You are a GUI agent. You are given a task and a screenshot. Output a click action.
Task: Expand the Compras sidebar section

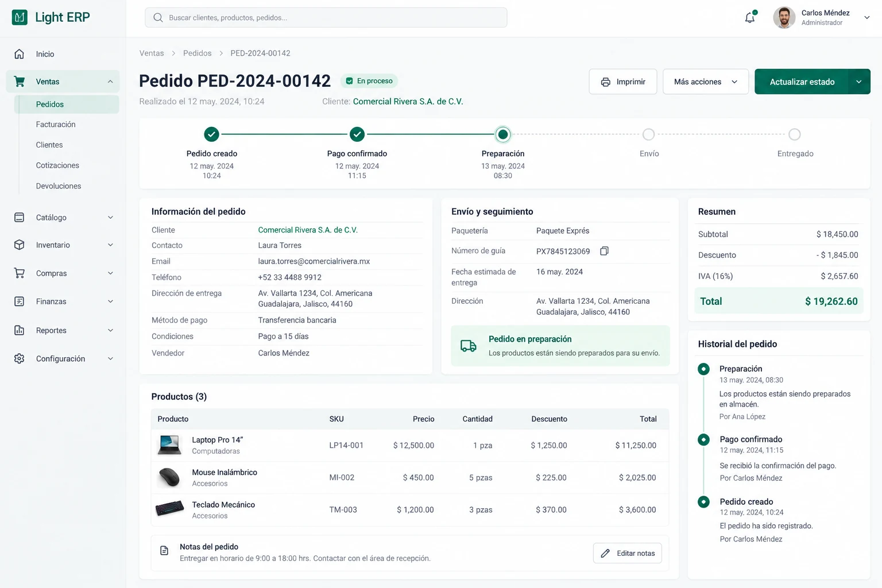[x=110, y=273]
